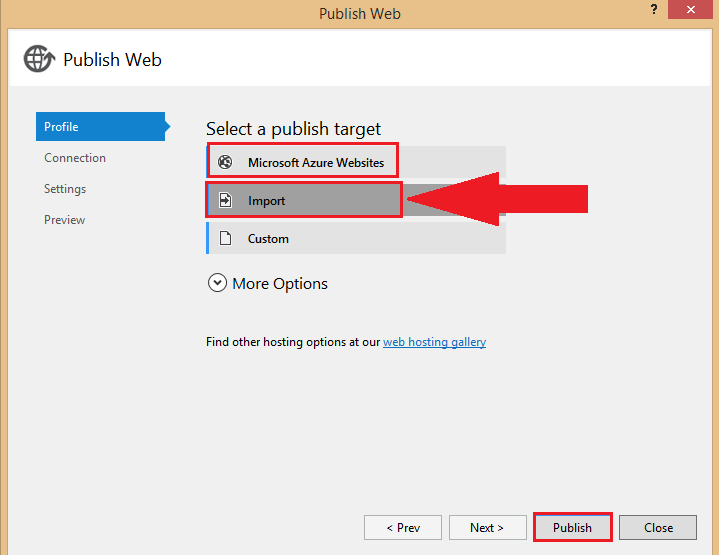Switch to the Connection step
Image resolution: width=719 pixels, height=555 pixels.
pyautogui.click(x=75, y=158)
